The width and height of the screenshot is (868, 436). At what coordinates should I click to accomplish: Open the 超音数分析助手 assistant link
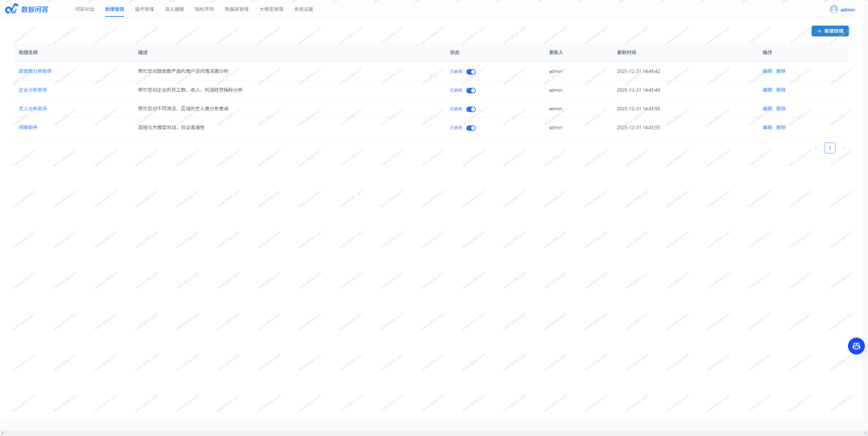[35, 72]
